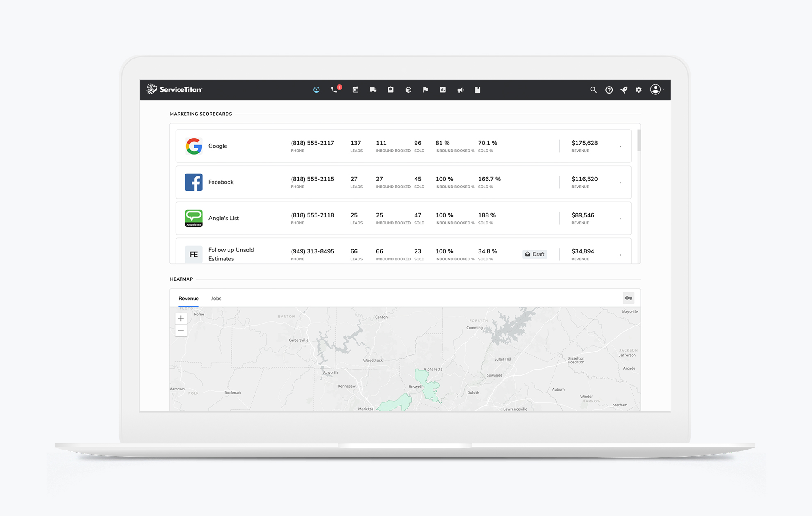The height and width of the screenshot is (516, 812).
Task: Open the Dashboard speedometer icon
Action: point(316,89)
